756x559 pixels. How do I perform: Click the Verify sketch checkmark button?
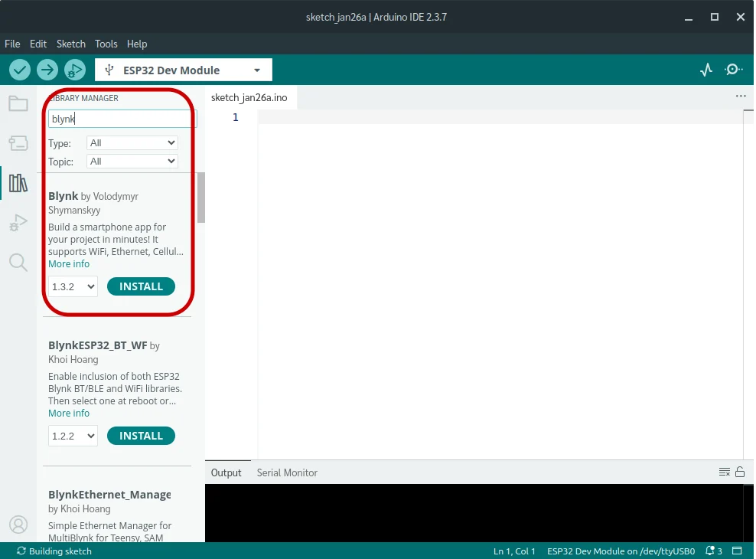pyautogui.click(x=20, y=70)
